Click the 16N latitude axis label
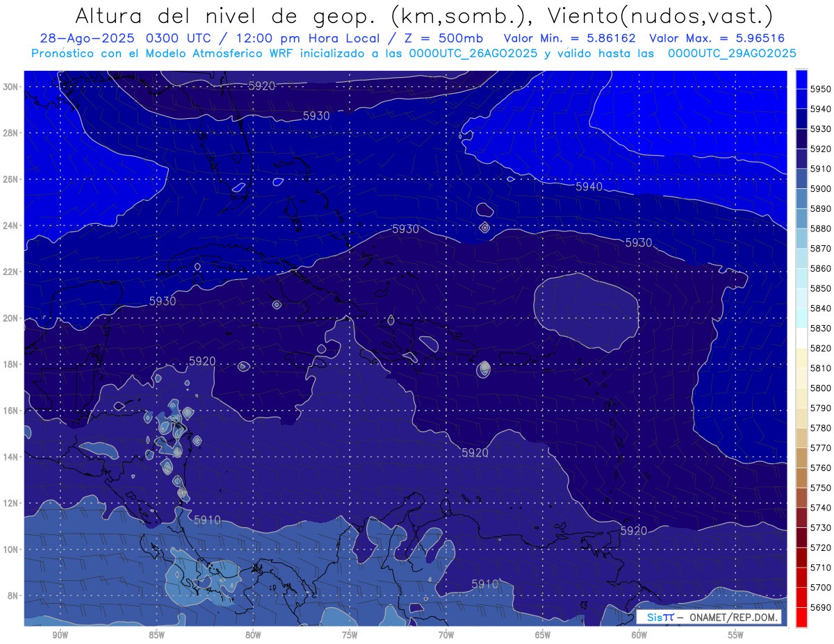 [x=12, y=411]
